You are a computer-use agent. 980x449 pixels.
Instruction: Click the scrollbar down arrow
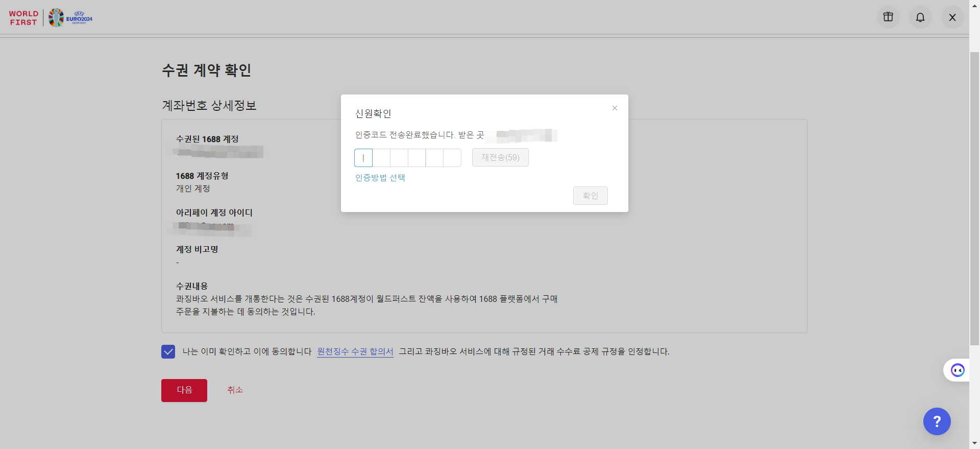click(974, 443)
